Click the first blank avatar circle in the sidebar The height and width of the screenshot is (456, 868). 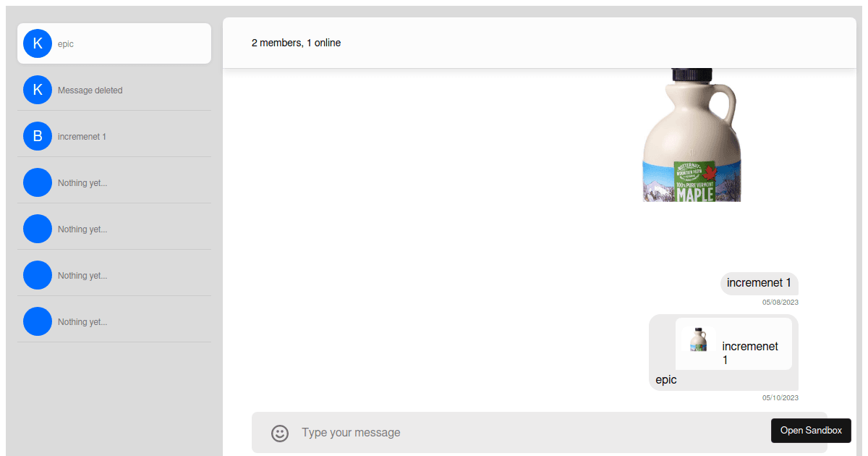(38, 182)
